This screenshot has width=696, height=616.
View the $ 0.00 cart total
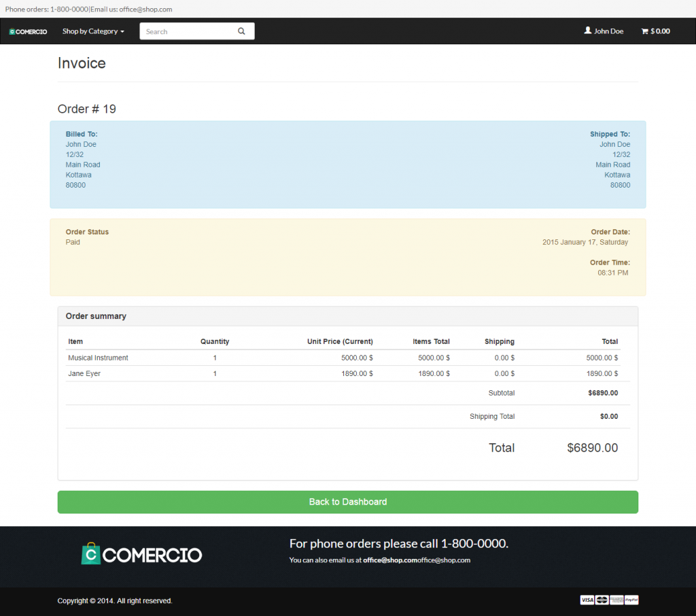pos(660,31)
